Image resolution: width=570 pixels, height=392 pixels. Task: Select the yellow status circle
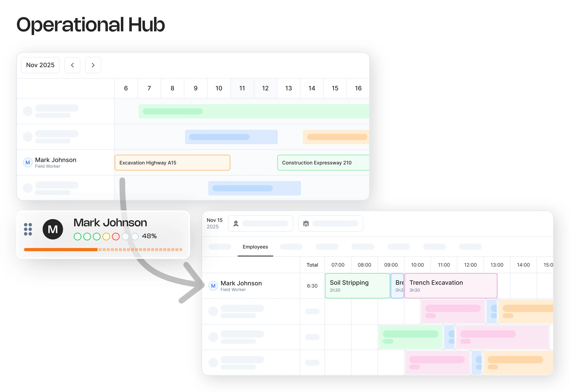click(106, 237)
